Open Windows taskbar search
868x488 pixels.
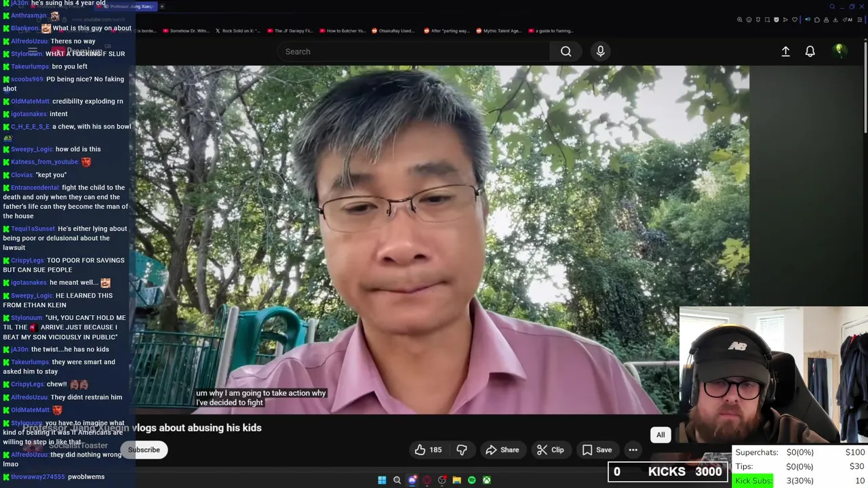pyautogui.click(x=397, y=480)
